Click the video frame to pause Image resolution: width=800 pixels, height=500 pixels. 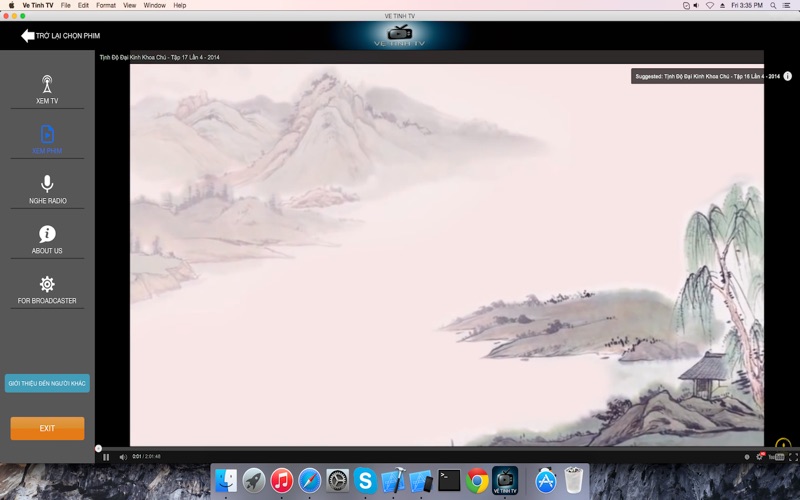(x=447, y=255)
